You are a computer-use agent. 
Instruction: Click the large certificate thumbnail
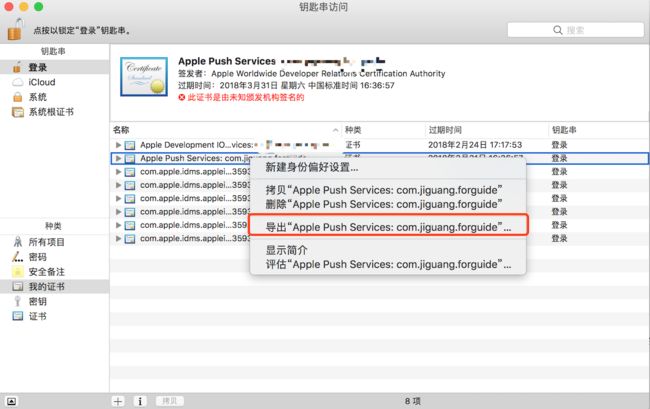point(144,77)
